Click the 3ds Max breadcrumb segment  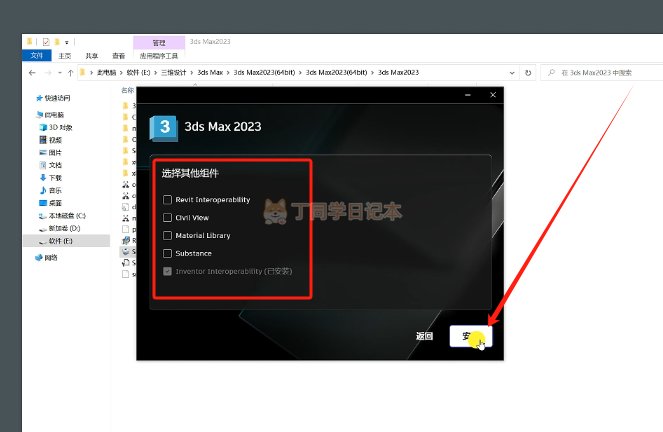pyautogui.click(x=210, y=73)
